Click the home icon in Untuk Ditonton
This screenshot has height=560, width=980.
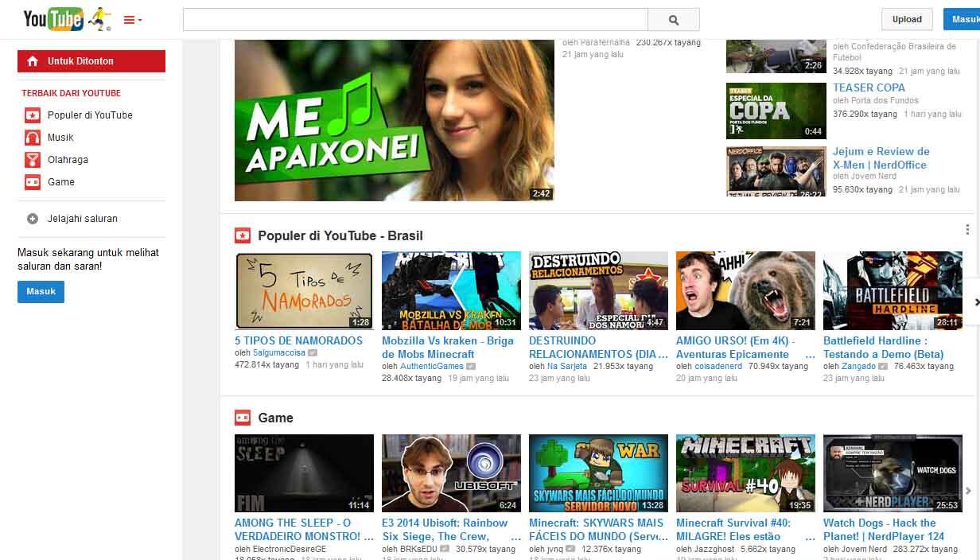pyautogui.click(x=33, y=61)
